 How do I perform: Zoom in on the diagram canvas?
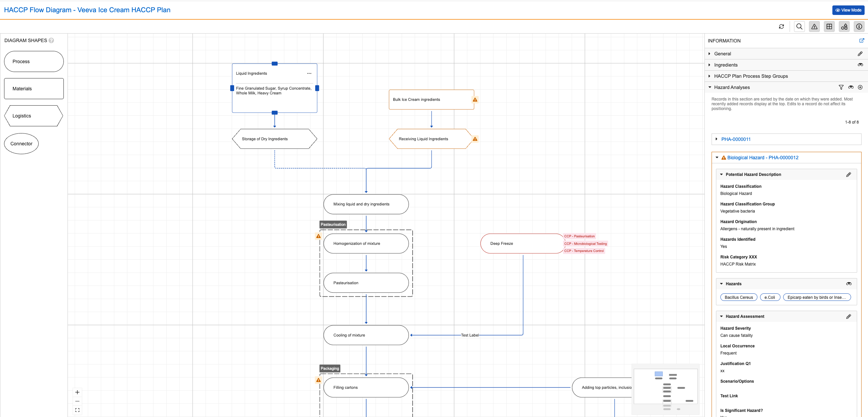coord(77,392)
